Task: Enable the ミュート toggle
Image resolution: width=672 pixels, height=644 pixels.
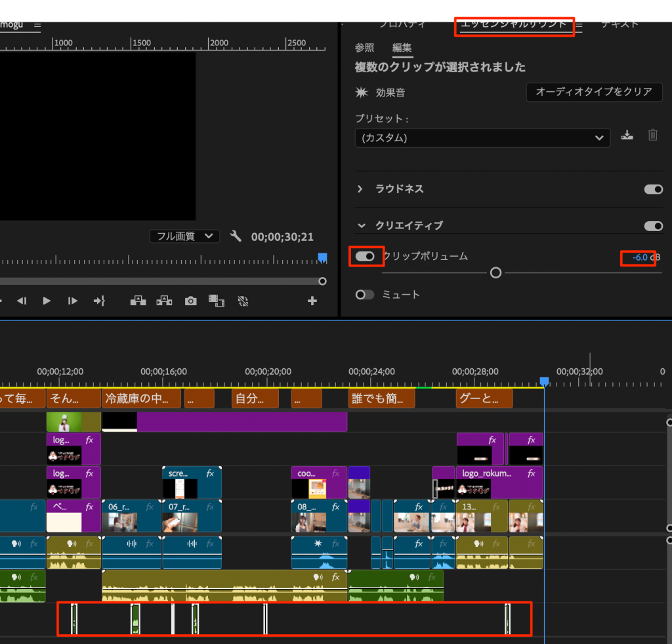Action: (364, 295)
